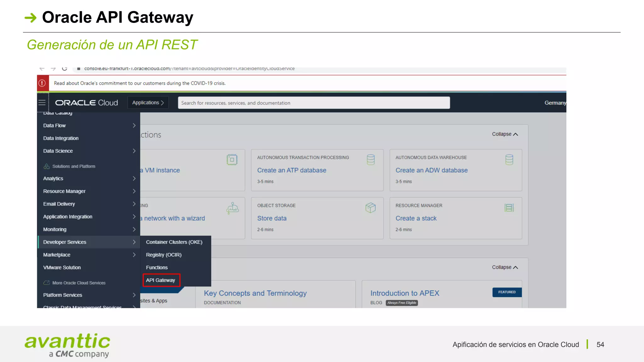644x362 pixels.
Task: Open the hamburger navigation menu icon
Action: [42, 103]
